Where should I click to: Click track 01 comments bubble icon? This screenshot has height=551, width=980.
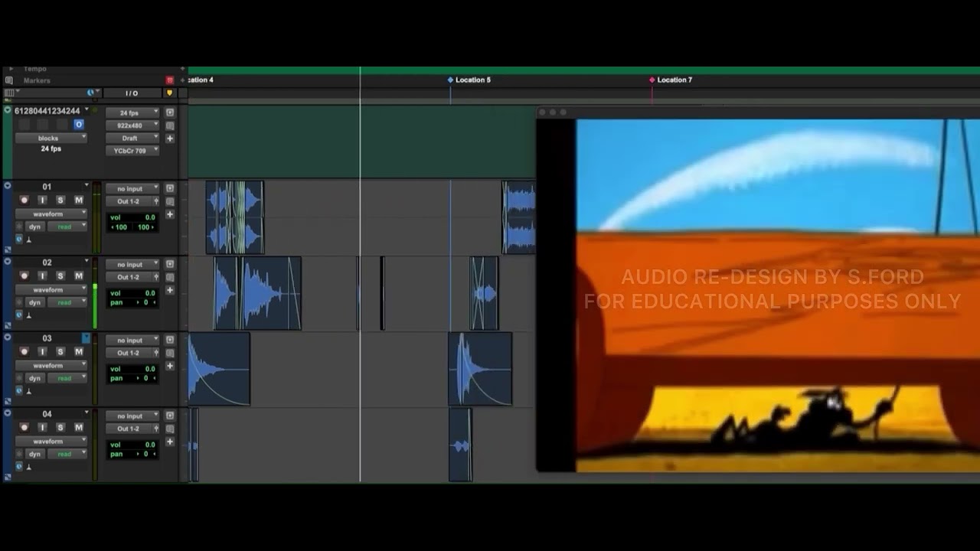[170, 201]
